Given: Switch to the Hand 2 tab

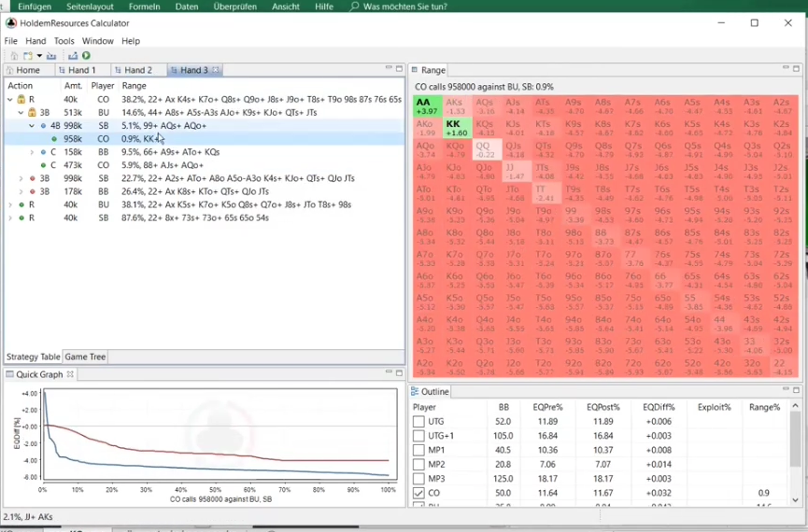Looking at the screenshot, I should pos(138,70).
